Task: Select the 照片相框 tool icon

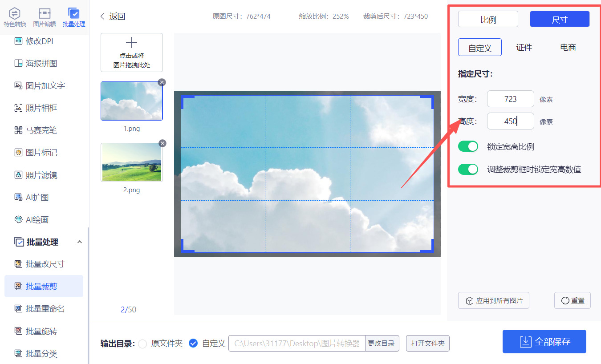Action: point(18,108)
